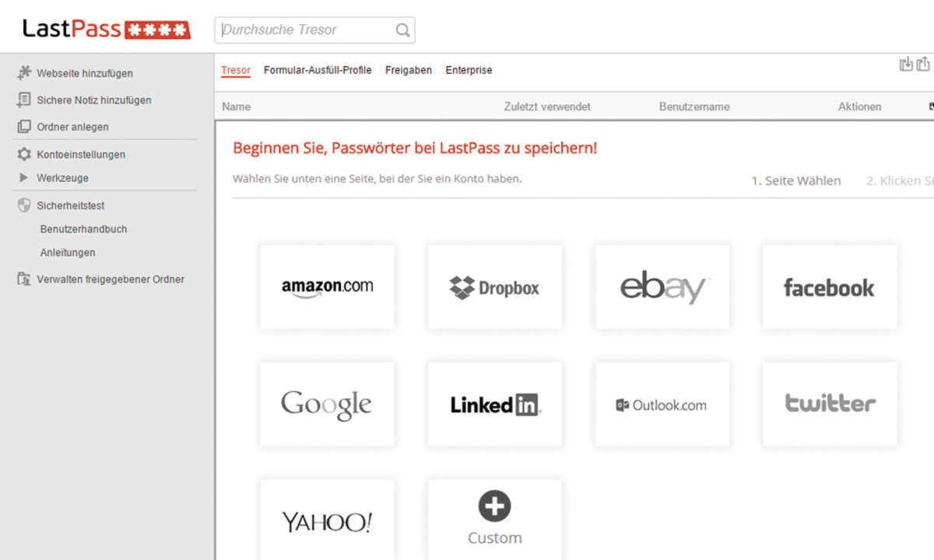Start the Sicherheitstest
This screenshot has height=560, width=934.
(x=71, y=205)
